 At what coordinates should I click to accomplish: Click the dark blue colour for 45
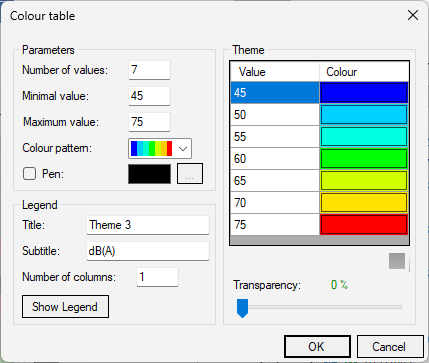click(x=364, y=93)
